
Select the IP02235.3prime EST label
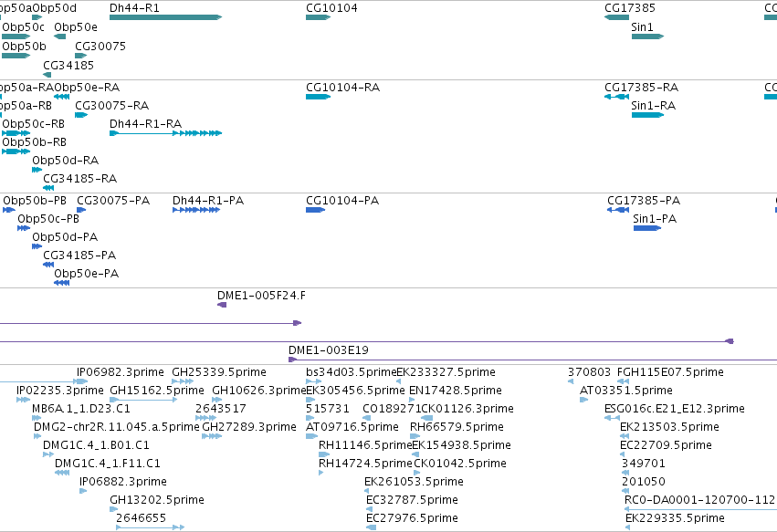[x=60, y=391]
